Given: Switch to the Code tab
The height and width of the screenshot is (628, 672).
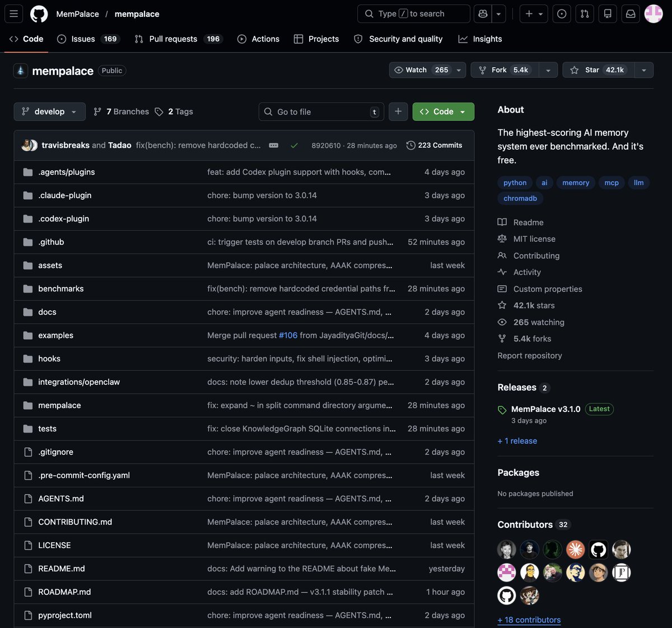Looking at the screenshot, I should [26, 39].
